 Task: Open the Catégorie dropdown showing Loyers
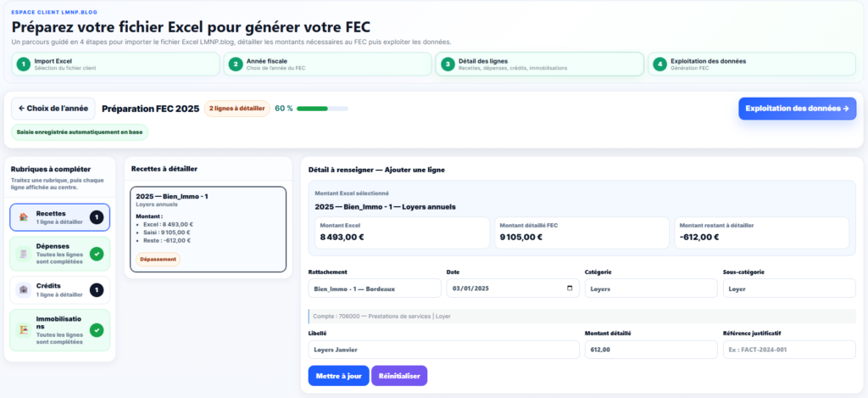[651, 289]
